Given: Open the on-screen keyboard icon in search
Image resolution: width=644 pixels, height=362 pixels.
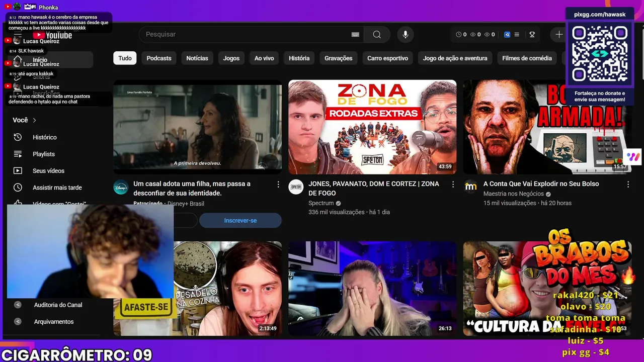Looking at the screenshot, I should pos(355,34).
